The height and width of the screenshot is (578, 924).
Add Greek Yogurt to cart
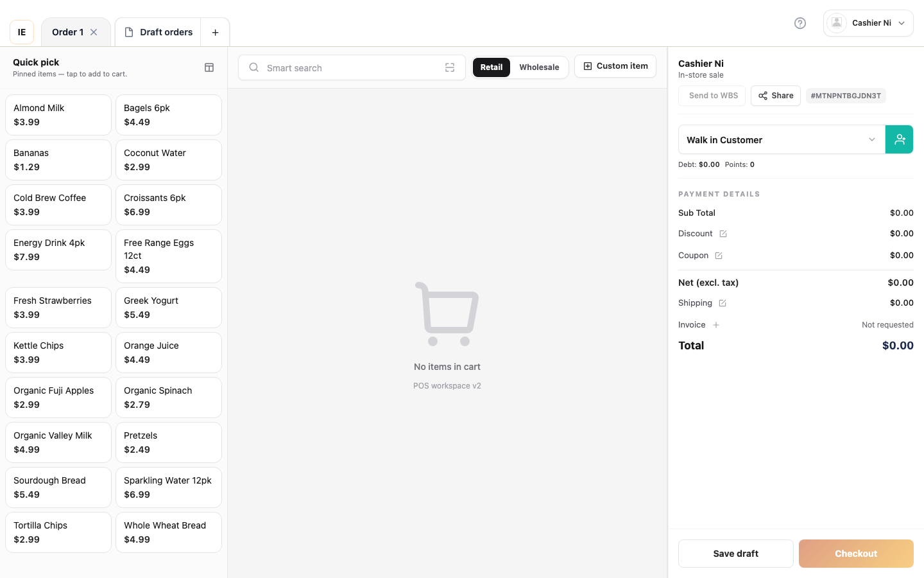tap(169, 308)
